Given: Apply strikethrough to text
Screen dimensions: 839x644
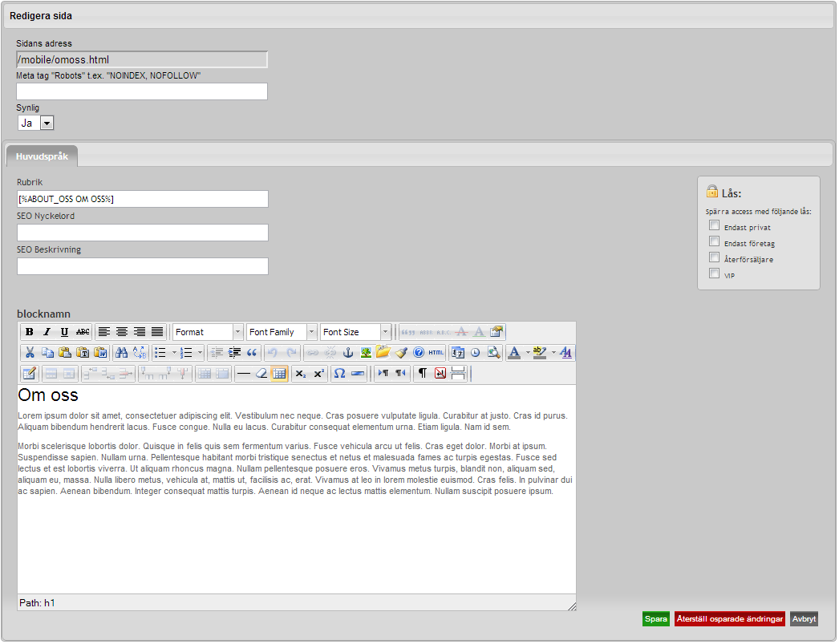Looking at the screenshot, I should [83, 332].
